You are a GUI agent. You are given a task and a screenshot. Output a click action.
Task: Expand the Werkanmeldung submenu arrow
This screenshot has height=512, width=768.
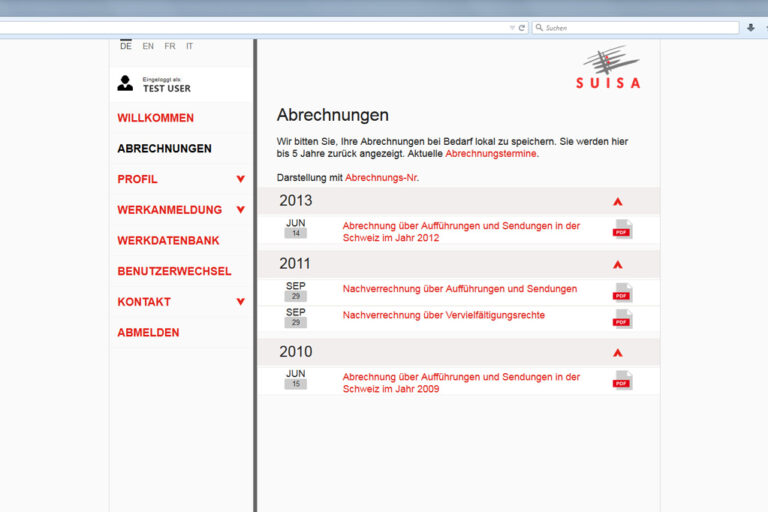[x=240, y=210]
